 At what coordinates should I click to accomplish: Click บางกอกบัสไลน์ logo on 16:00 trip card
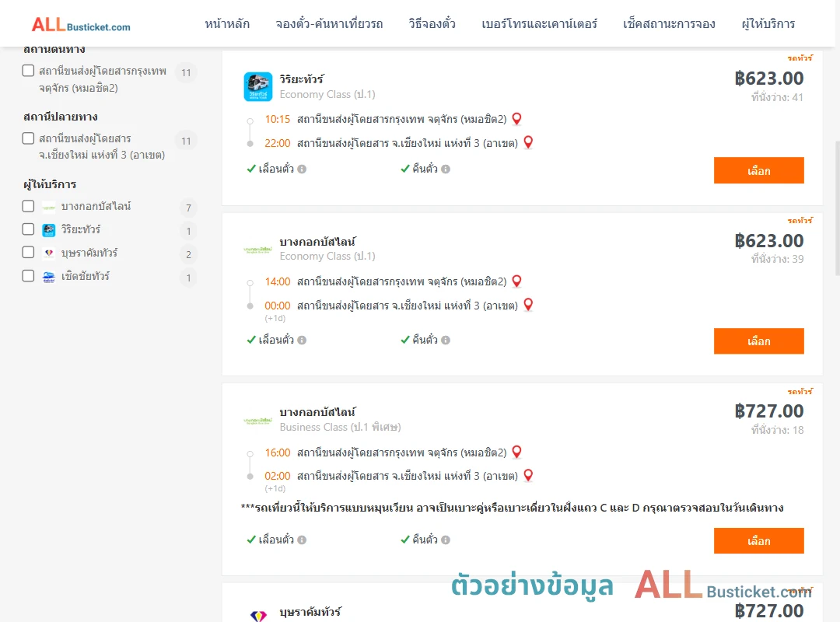(257, 421)
